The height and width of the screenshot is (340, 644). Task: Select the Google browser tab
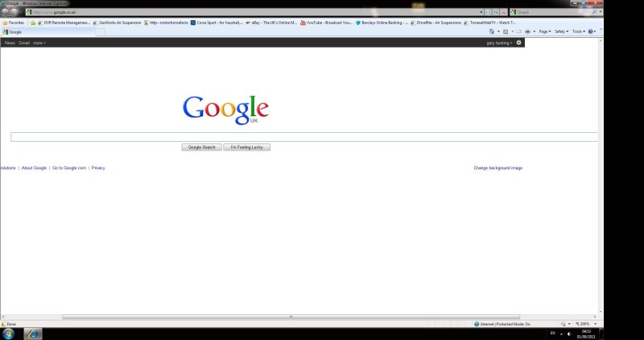point(47,31)
